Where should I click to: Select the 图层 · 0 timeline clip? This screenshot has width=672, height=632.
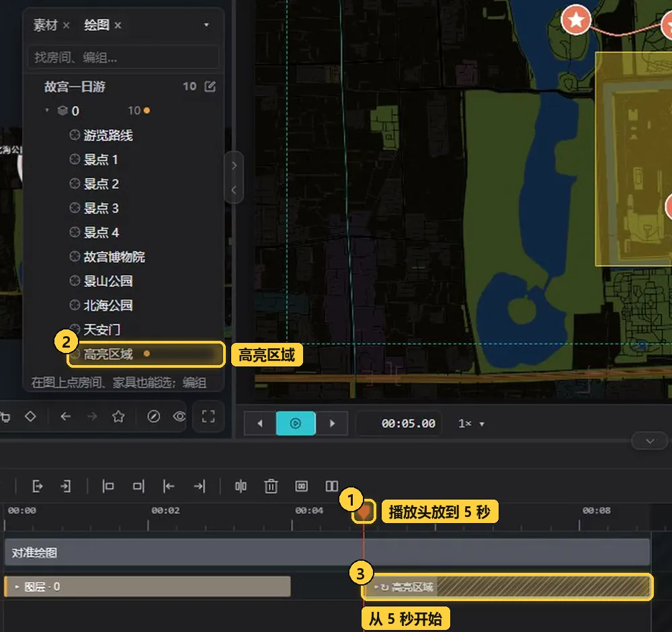pos(147,586)
